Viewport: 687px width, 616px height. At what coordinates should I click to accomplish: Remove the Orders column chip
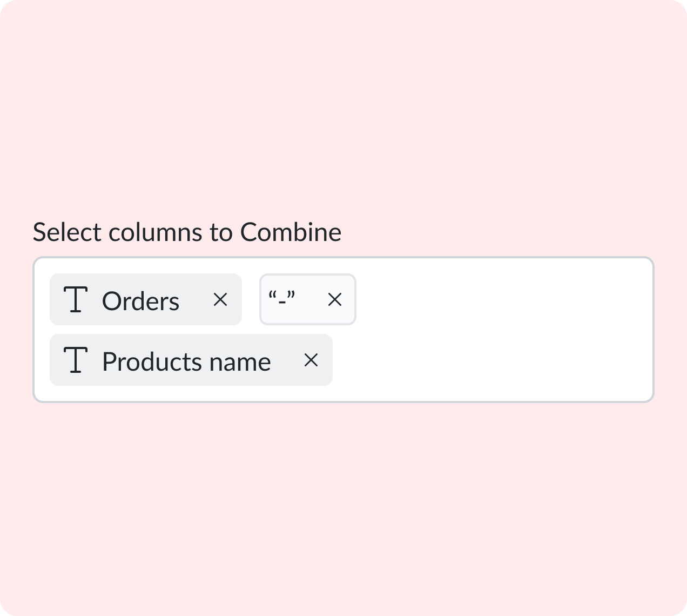tap(220, 299)
